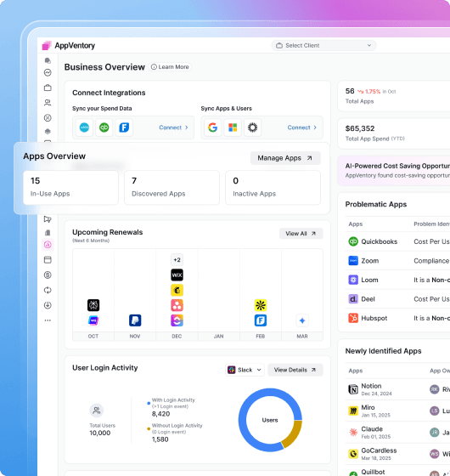Click the ClickUp renewal icon in DEC
This screenshot has width=450, height=476.
point(177,320)
